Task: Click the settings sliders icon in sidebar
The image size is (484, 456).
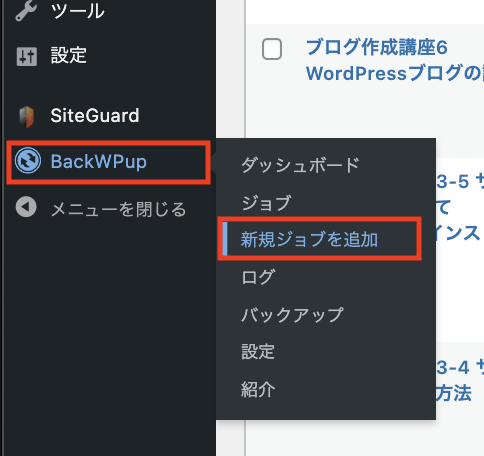Action: 27,56
